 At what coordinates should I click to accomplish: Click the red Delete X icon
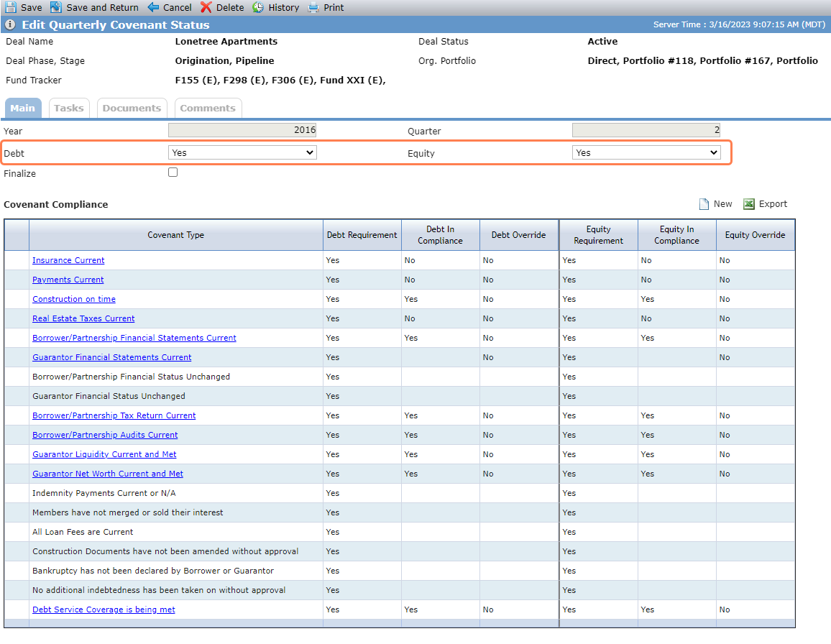click(206, 7)
